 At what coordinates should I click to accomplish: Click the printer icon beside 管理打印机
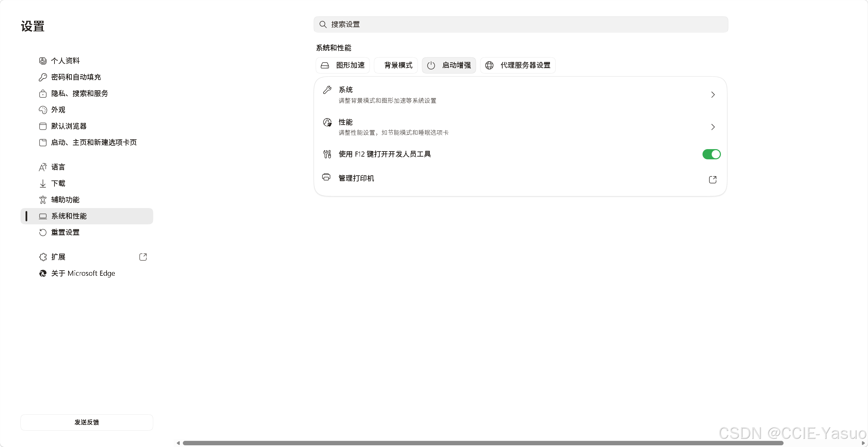click(326, 177)
